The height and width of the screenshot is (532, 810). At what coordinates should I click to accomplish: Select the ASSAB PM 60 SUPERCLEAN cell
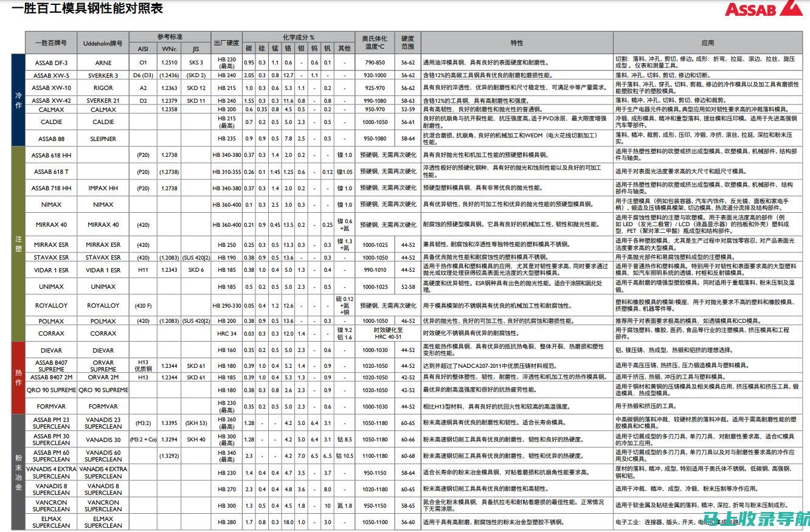pos(51,456)
